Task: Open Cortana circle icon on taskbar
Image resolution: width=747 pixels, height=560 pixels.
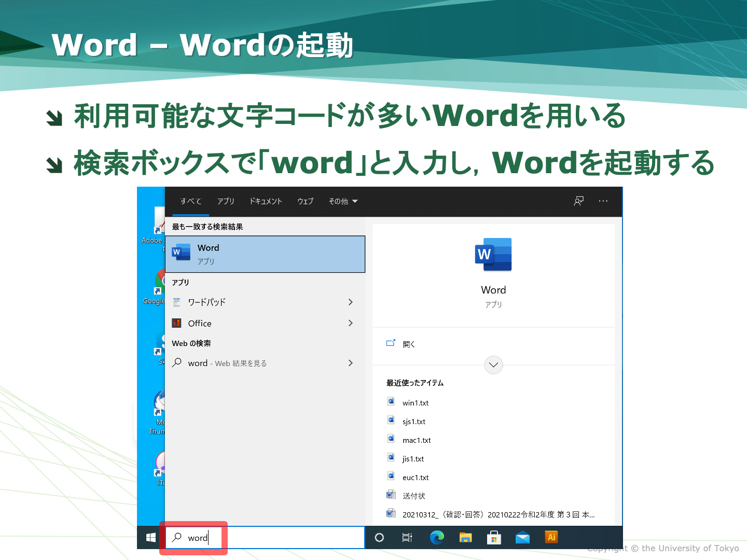Action: click(379, 538)
